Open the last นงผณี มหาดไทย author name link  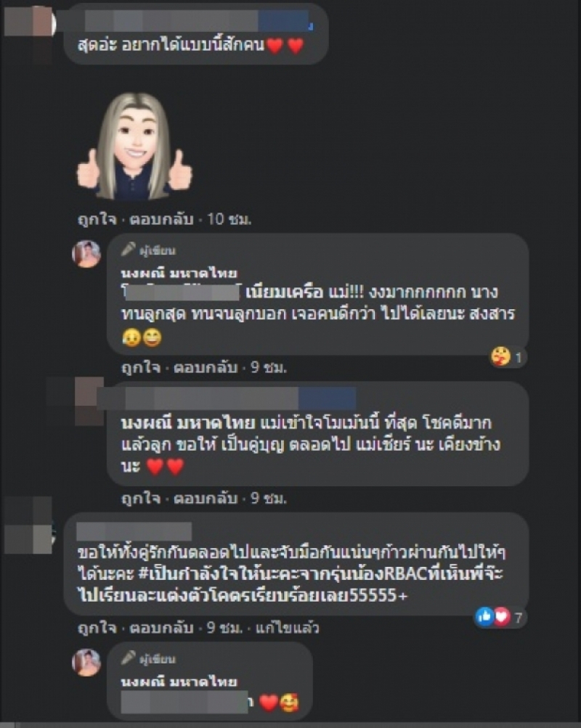pos(179,681)
